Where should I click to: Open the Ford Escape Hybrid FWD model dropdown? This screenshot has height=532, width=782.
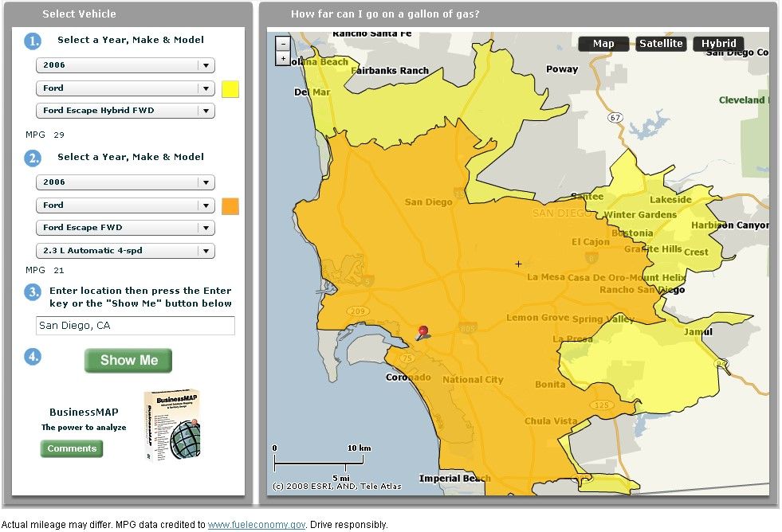pyautogui.click(x=125, y=111)
